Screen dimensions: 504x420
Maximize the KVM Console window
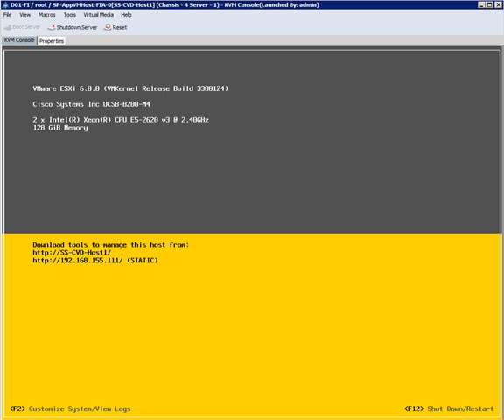click(x=489, y=4)
